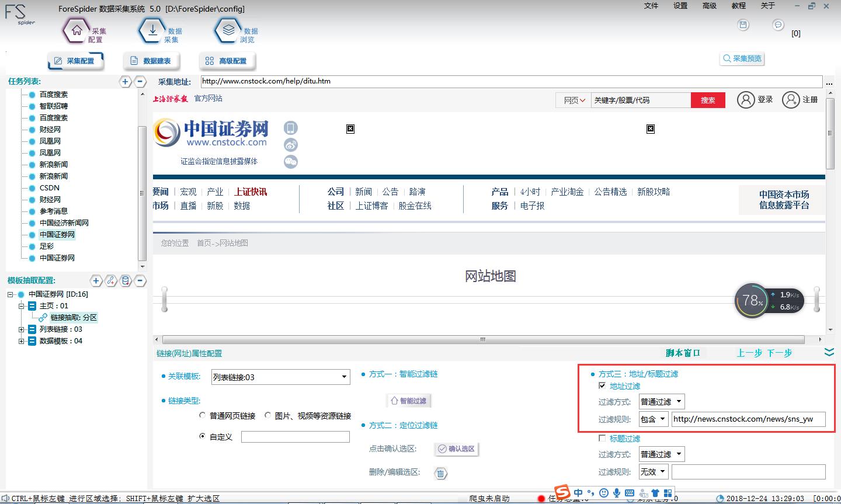This screenshot has width=841, height=504.
Task: Click the 78% speed progress circle
Action: (x=752, y=300)
